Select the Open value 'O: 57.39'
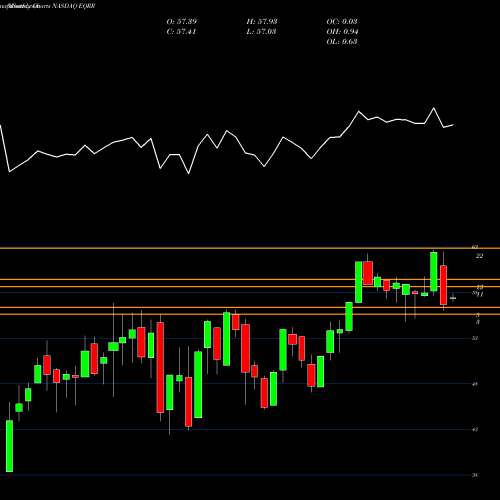 (182, 22)
